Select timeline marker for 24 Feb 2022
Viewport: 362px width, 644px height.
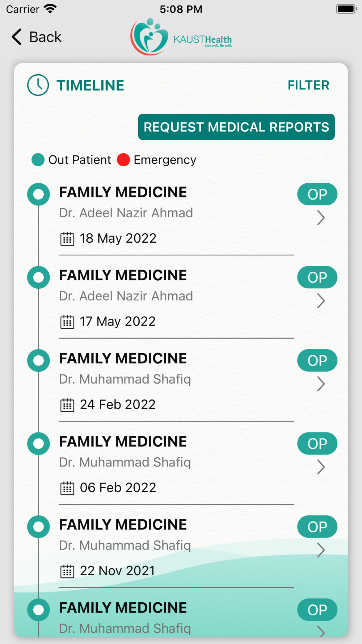tap(38, 360)
